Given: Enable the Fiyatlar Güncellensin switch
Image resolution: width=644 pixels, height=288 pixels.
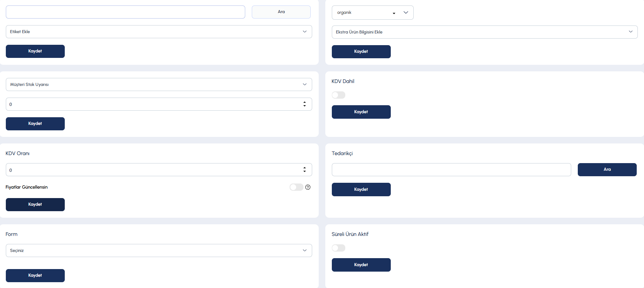Looking at the screenshot, I should [297, 187].
